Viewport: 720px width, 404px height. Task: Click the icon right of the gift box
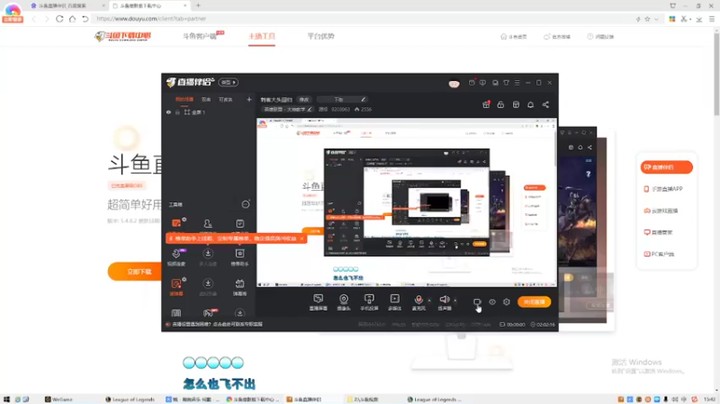click(501, 105)
